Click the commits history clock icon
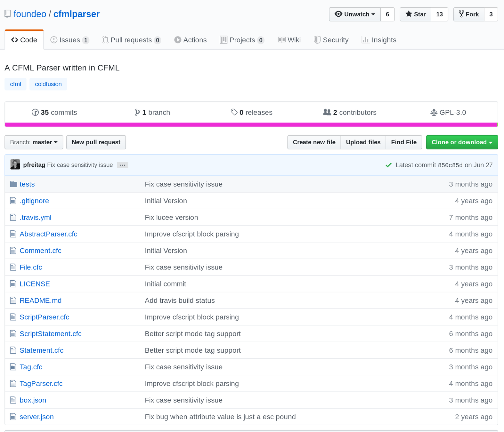The height and width of the screenshot is (432, 504). [x=35, y=112]
